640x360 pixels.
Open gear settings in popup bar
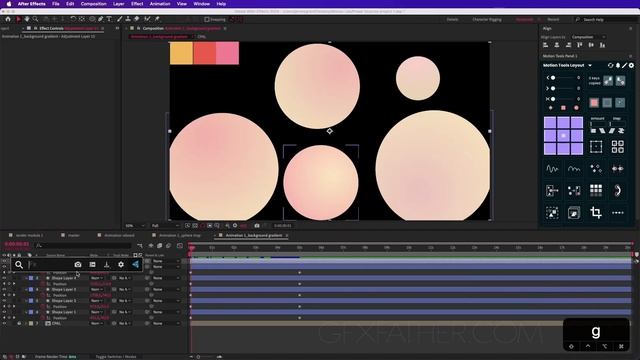point(121,264)
